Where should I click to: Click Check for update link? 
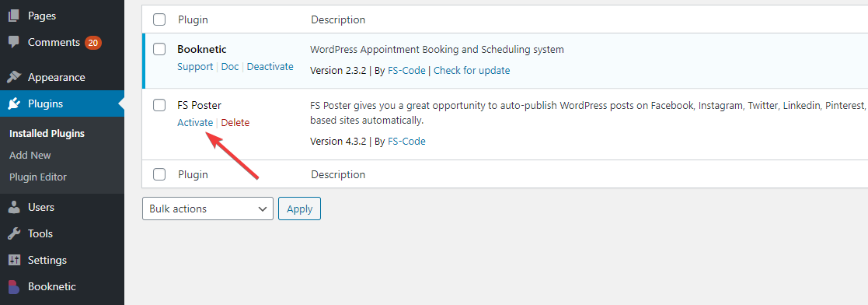pyautogui.click(x=472, y=71)
